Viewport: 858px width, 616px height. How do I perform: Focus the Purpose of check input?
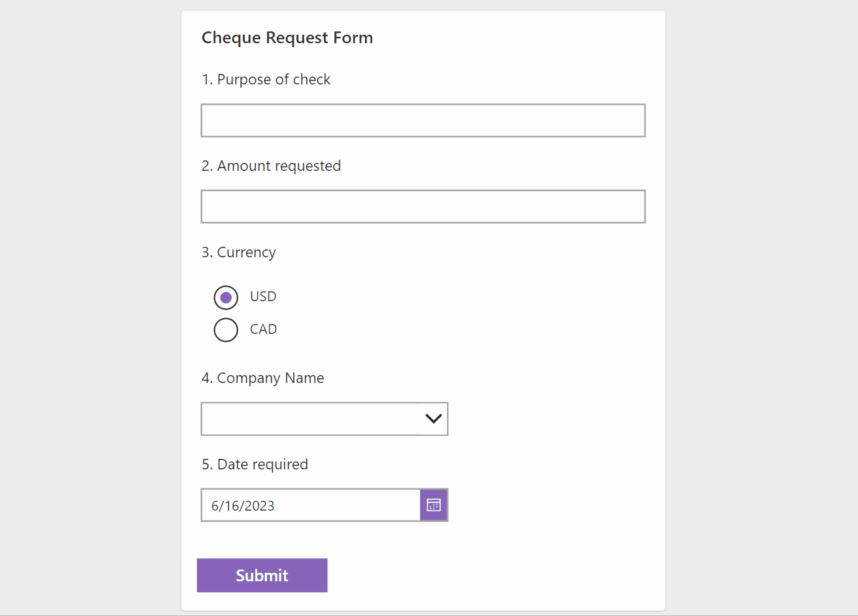click(x=423, y=120)
